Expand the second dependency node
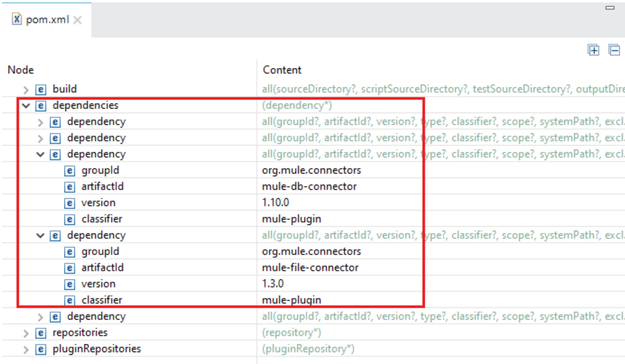Image resolution: width=625 pixels, height=364 pixels. [x=40, y=138]
